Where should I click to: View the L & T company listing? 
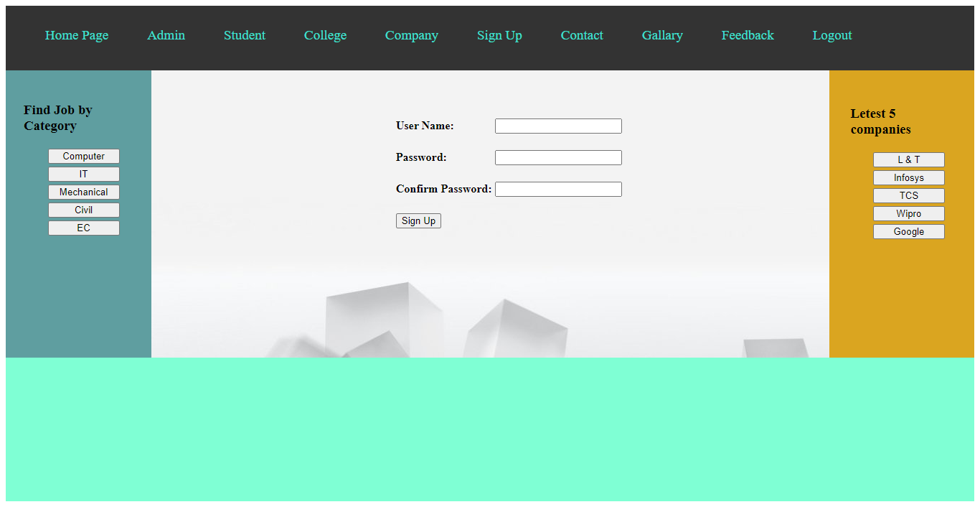tap(908, 159)
